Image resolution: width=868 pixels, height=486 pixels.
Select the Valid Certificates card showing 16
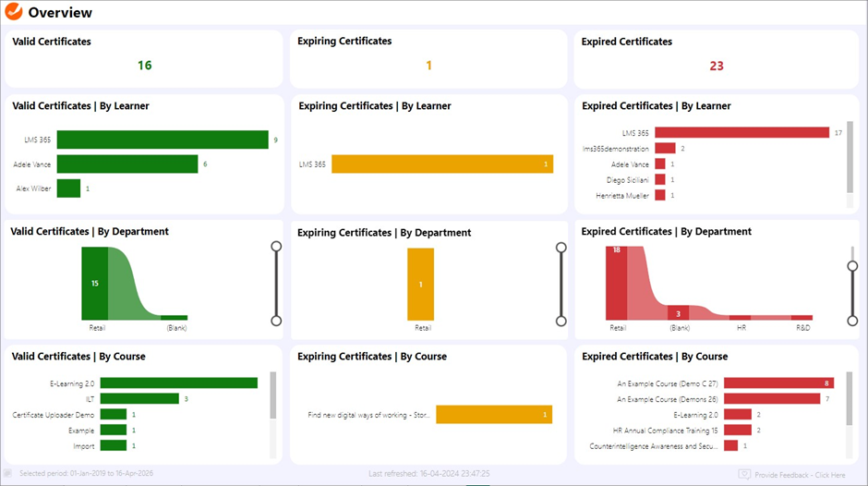[144, 59]
